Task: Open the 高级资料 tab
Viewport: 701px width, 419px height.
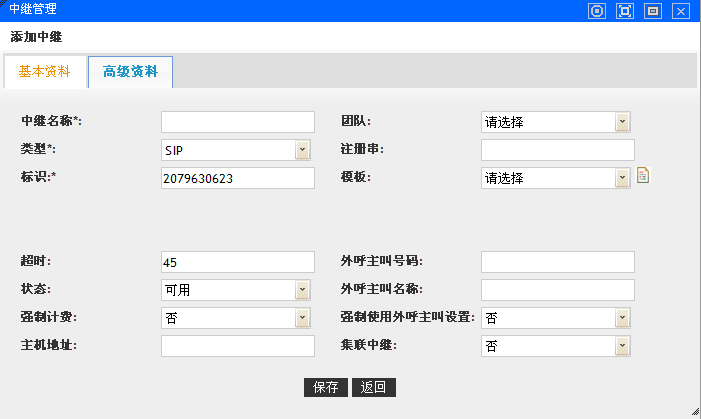Action: pos(130,72)
